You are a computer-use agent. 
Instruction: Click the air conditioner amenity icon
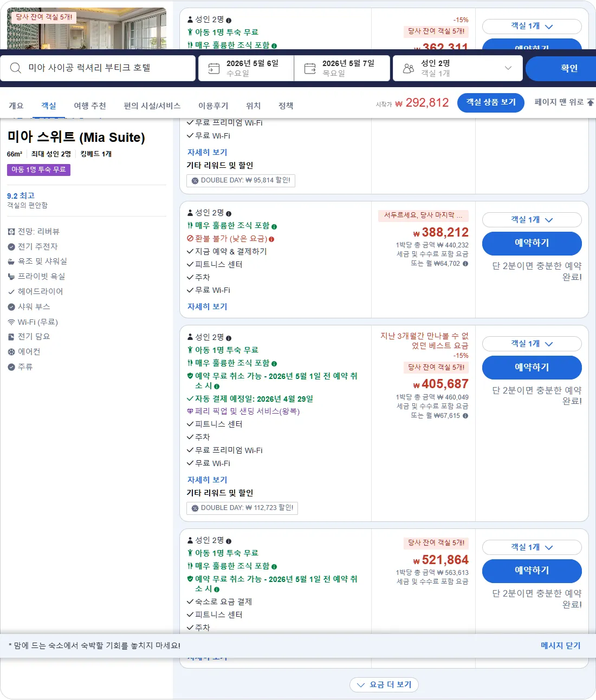(x=11, y=352)
